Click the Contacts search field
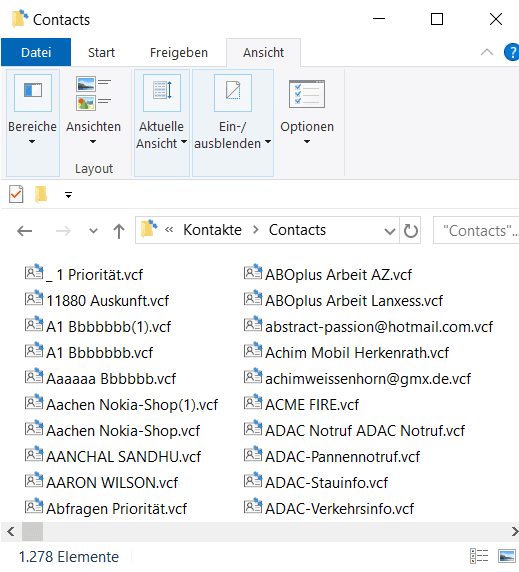The image size is (519, 572). 476,231
